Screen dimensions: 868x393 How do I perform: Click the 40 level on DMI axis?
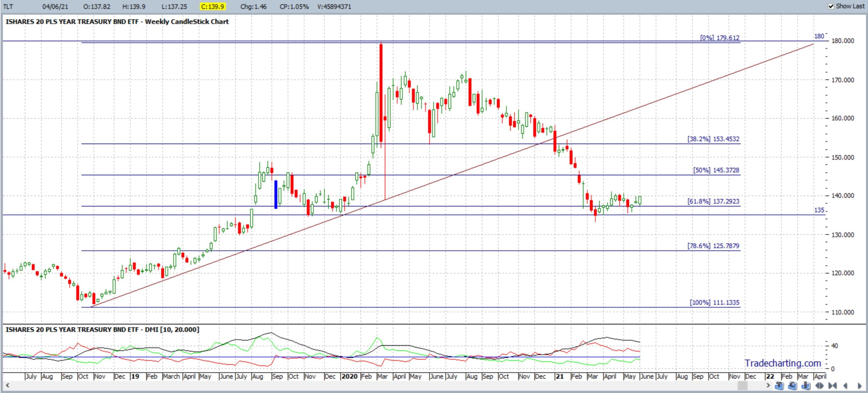[835, 346]
